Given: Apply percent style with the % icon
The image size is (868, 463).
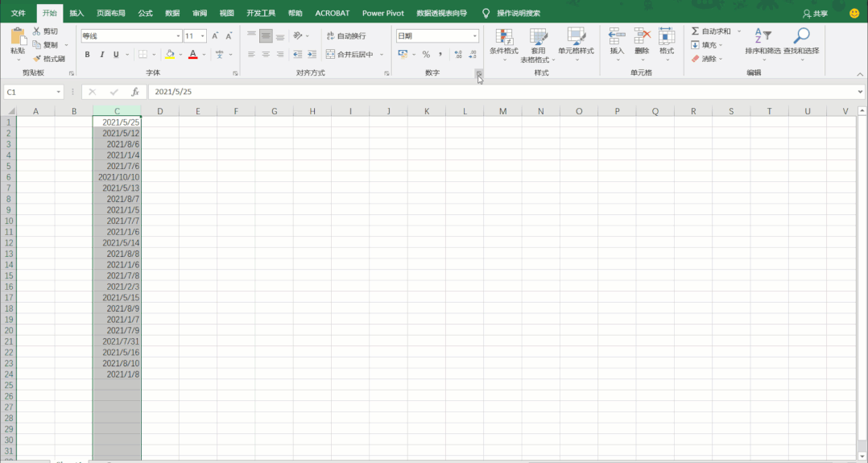Looking at the screenshot, I should [426, 55].
